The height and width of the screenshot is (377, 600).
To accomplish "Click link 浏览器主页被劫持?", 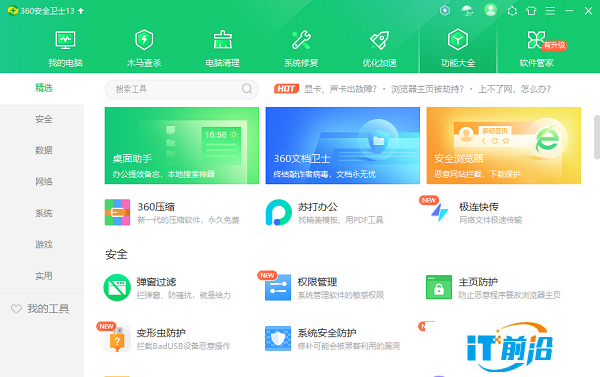I will tap(427, 89).
